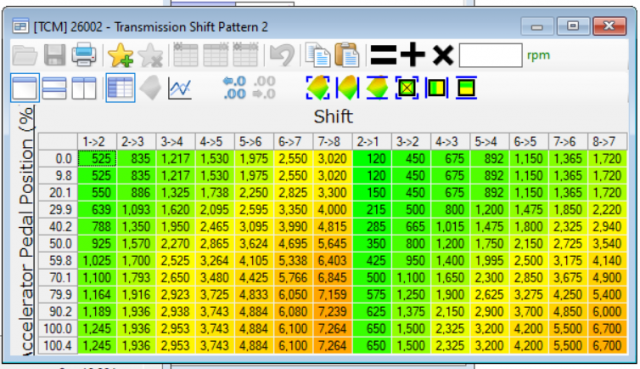Click the Paste clipboard icon
This screenshot has width=640, height=369.
(x=347, y=55)
